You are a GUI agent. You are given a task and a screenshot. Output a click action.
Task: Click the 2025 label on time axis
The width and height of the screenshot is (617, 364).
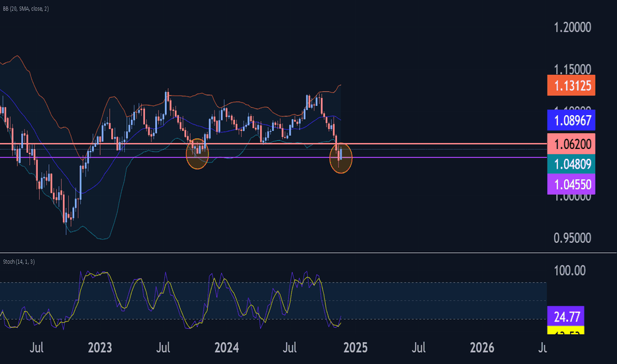pos(356,347)
